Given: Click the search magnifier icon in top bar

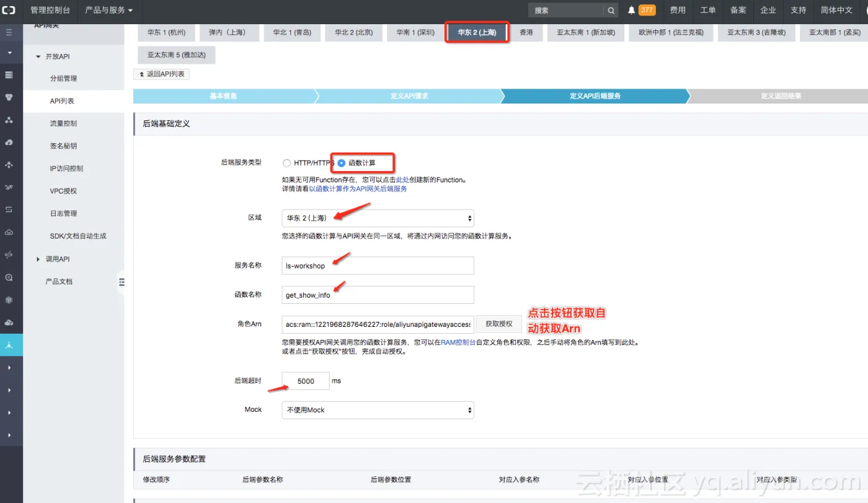Looking at the screenshot, I should [611, 11].
